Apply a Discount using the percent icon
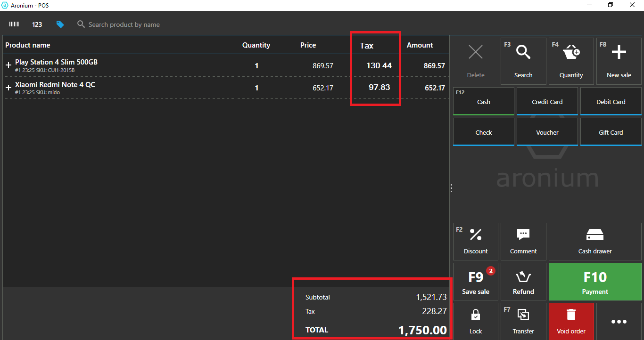The width and height of the screenshot is (644, 340). [476, 242]
